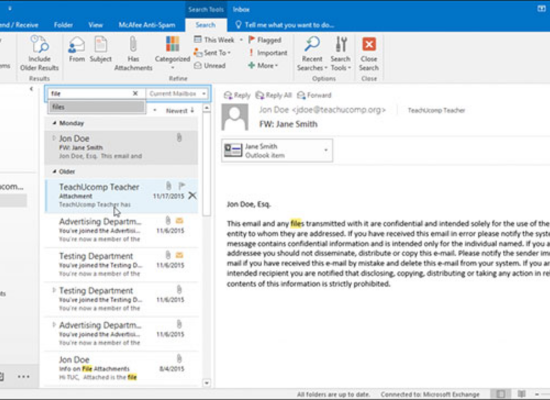
Task: Open TeachUcomp Teacher Attachment email
Action: 121,195
